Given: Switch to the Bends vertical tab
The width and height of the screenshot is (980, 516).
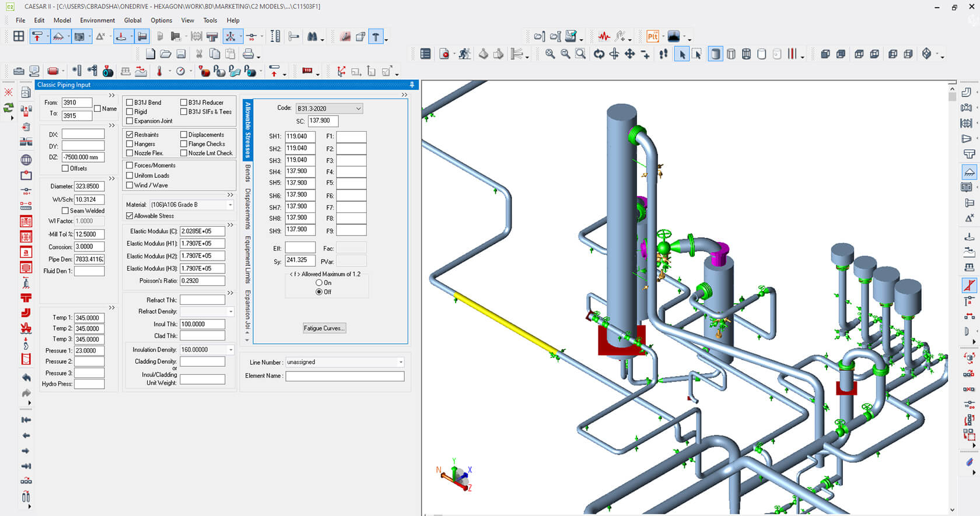Looking at the screenshot, I should tap(247, 173).
